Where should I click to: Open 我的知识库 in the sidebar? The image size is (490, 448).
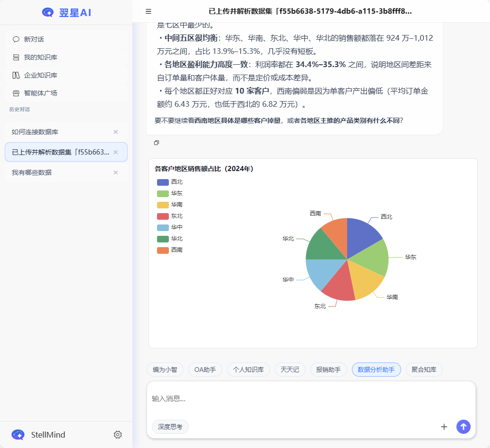pyautogui.click(x=66, y=57)
